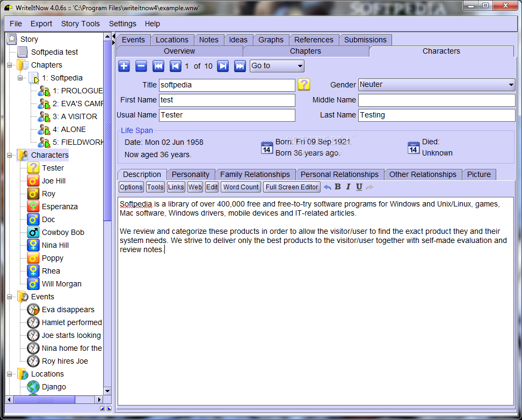Click the tree horizontal scrollbar right arrow

[99, 400]
